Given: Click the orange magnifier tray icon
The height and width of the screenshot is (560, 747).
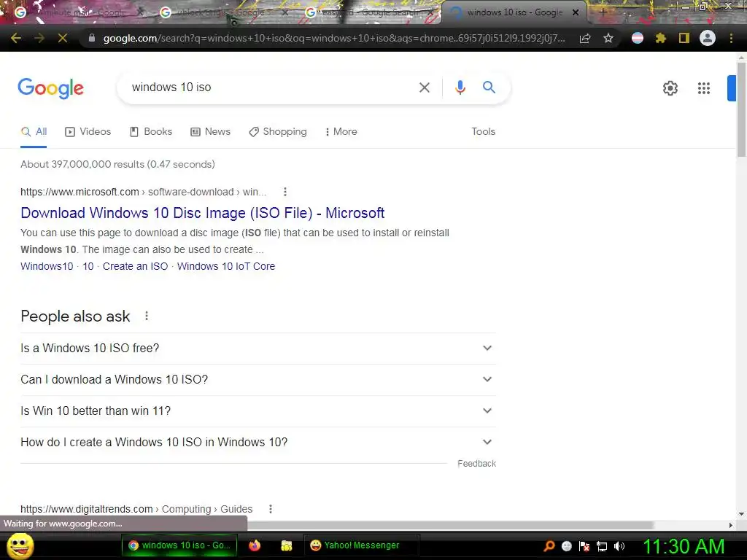Looking at the screenshot, I should coord(549,546).
